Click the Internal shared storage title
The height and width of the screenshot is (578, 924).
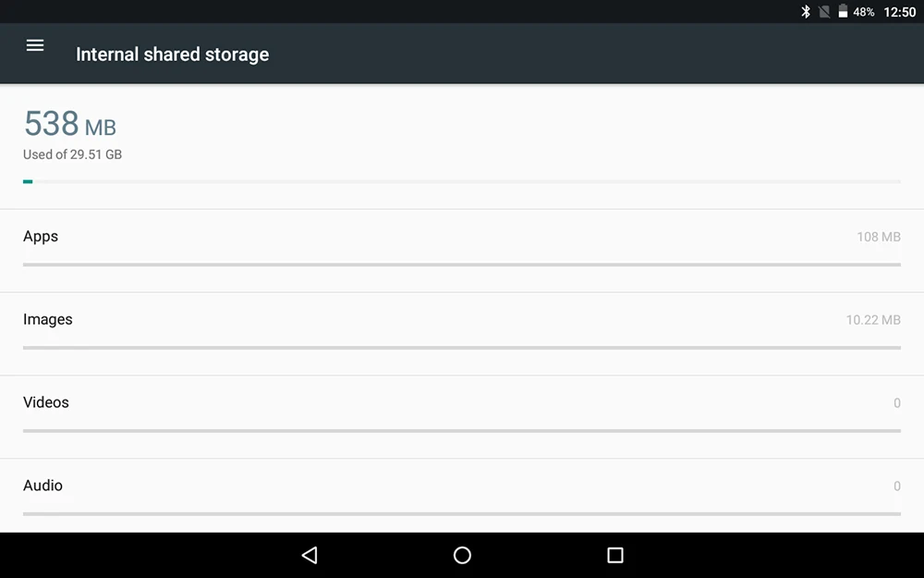pos(172,55)
